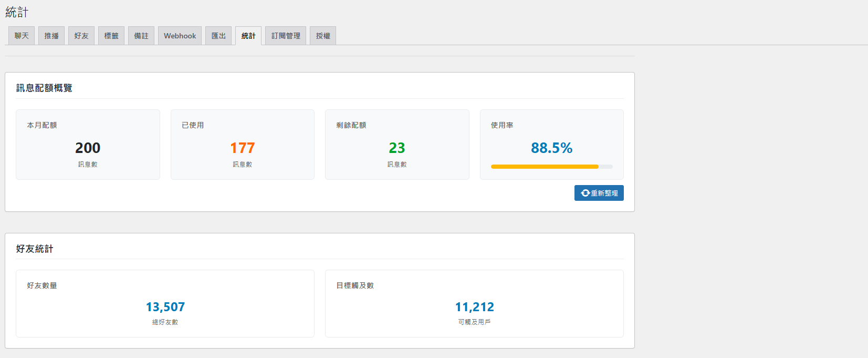Open the Webhook tab
868x358 pixels.
coord(180,36)
